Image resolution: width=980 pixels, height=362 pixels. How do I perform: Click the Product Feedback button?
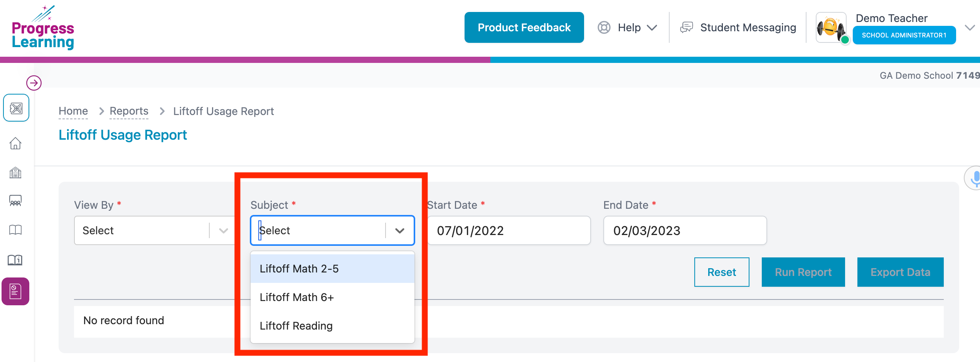pyautogui.click(x=524, y=27)
